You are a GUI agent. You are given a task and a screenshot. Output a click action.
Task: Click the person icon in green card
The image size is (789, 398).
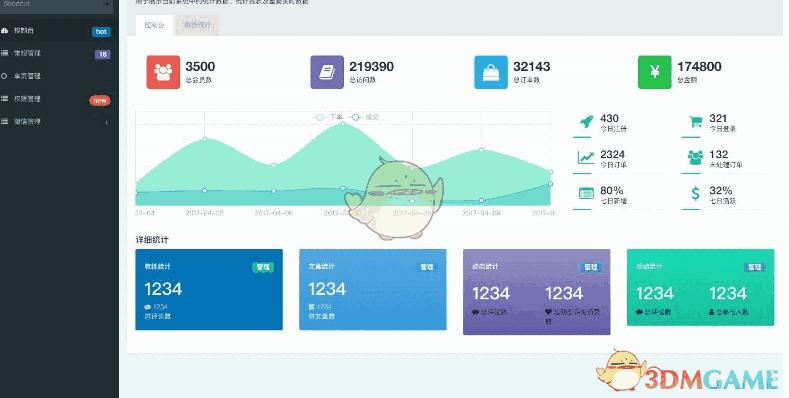click(x=712, y=312)
